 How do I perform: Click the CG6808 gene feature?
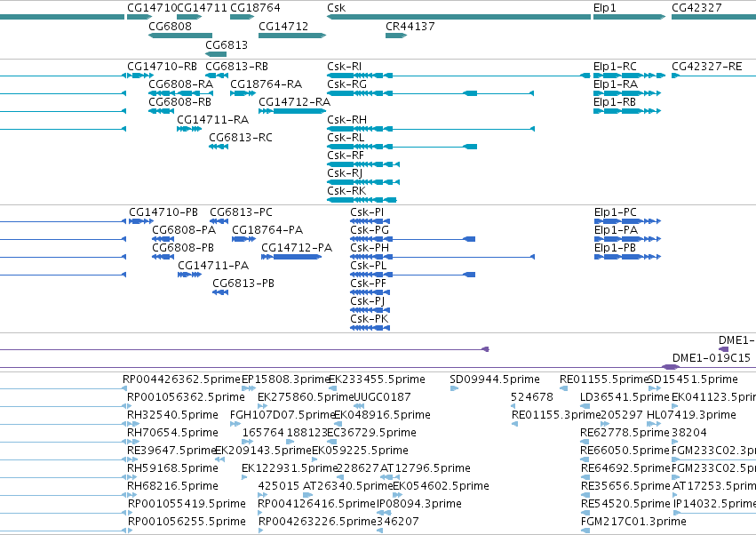click(x=179, y=36)
